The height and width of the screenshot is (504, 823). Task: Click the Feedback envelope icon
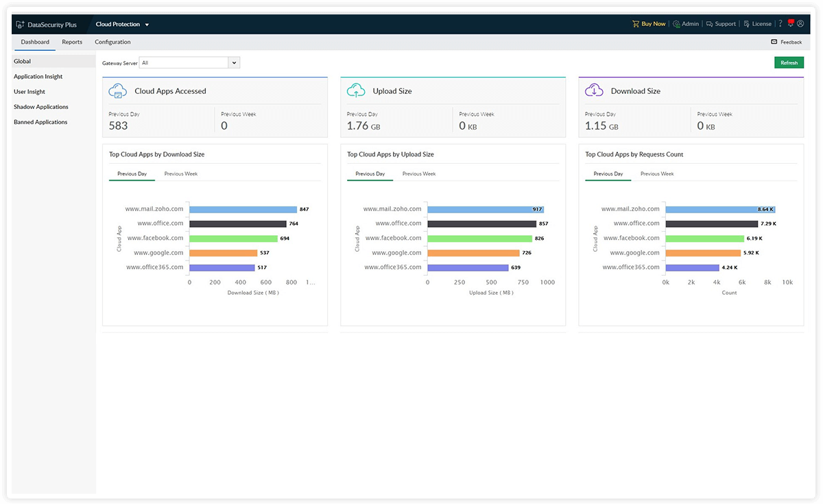coord(774,42)
